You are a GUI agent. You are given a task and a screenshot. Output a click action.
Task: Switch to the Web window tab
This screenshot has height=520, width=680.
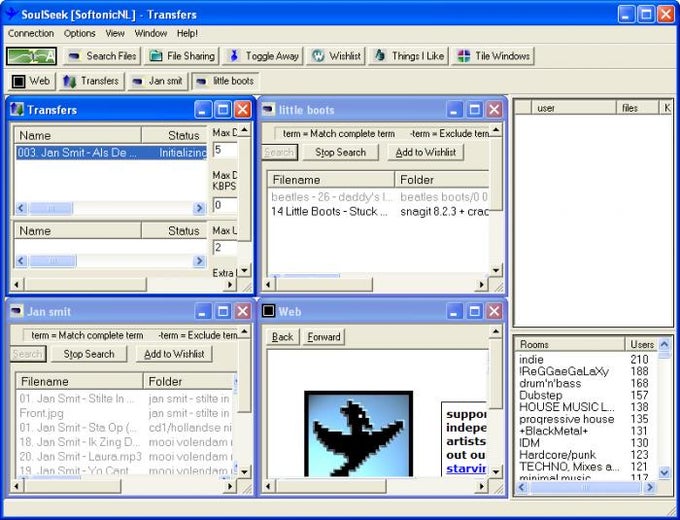31,81
